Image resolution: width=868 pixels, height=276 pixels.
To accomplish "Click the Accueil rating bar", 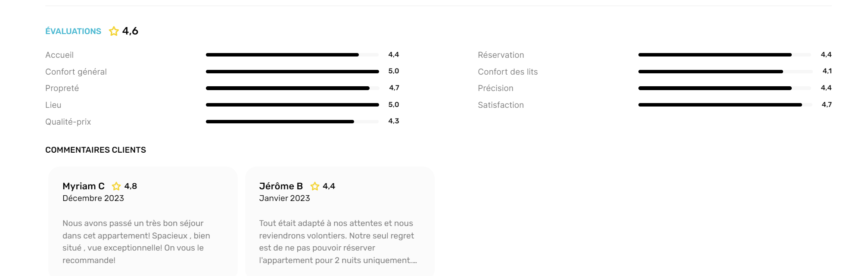I will tap(292, 55).
